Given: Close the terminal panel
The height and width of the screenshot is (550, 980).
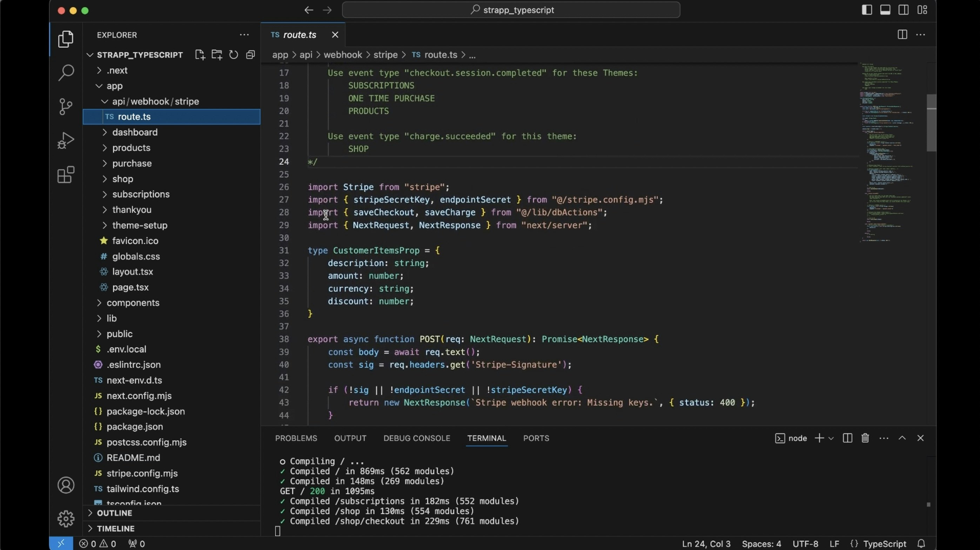Looking at the screenshot, I should coord(920,438).
